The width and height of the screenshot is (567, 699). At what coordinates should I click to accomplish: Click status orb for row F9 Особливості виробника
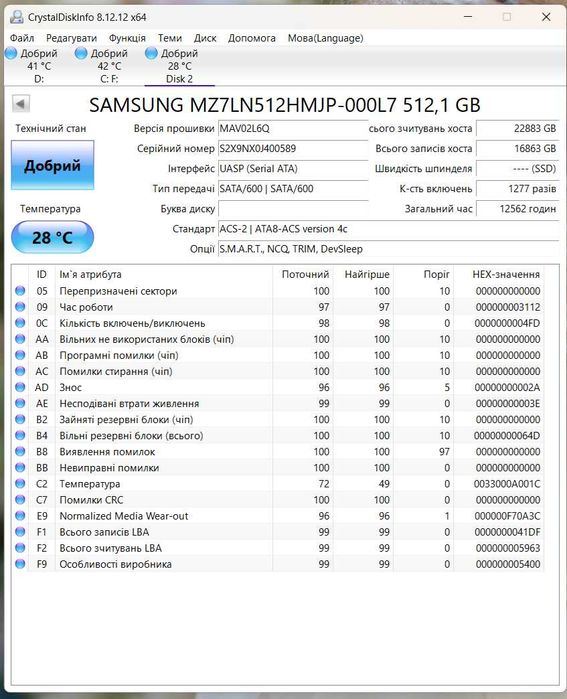[x=20, y=564]
